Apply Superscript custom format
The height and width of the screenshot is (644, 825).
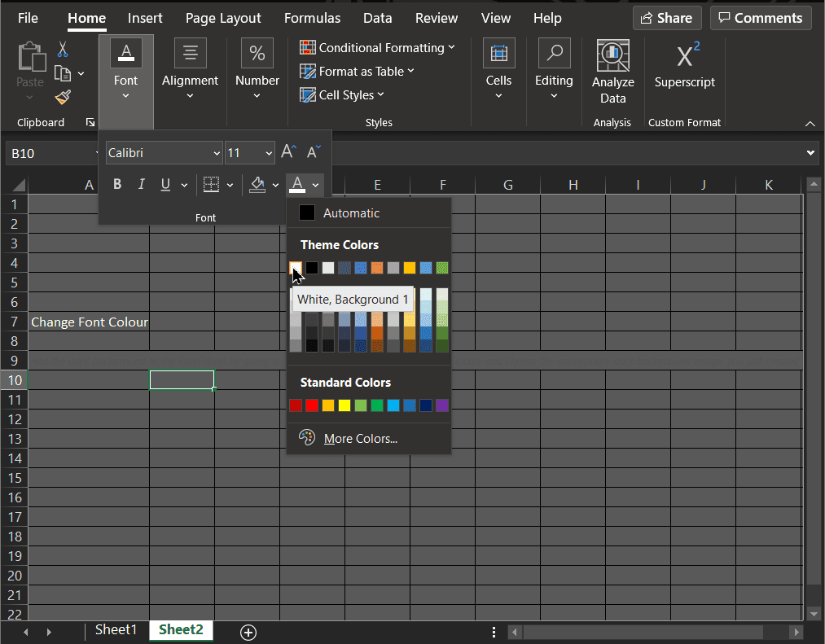pyautogui.click(x=684, y=67)
